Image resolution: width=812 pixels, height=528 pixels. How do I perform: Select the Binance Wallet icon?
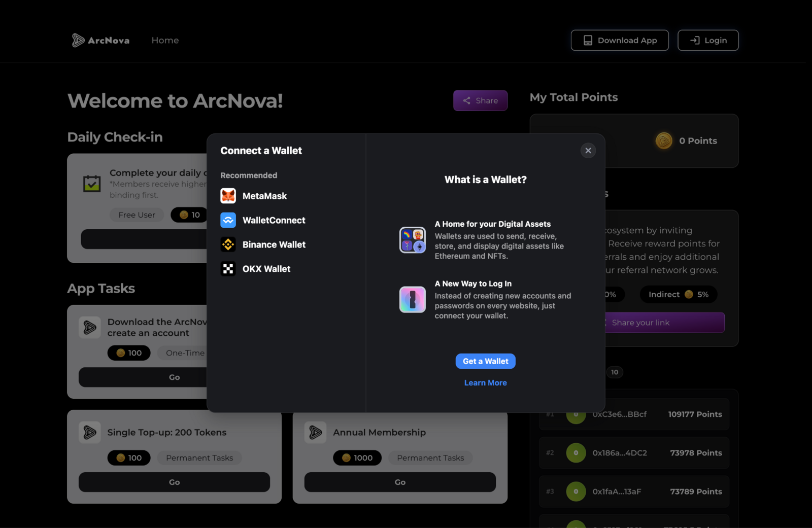[228, 244]
